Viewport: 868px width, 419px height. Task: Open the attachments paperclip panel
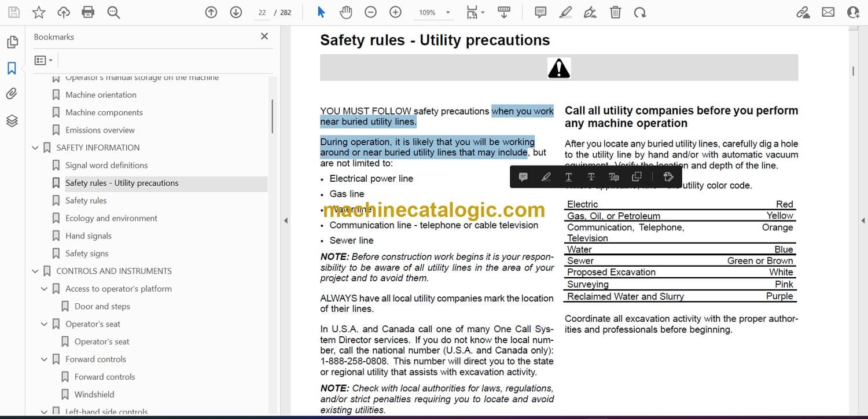tap(12, 94)
